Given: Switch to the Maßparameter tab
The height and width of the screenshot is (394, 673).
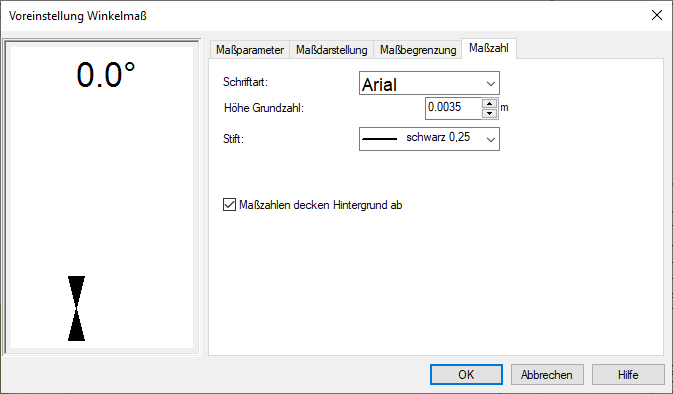Looking at the screenshot, I should tap(250, 50).
